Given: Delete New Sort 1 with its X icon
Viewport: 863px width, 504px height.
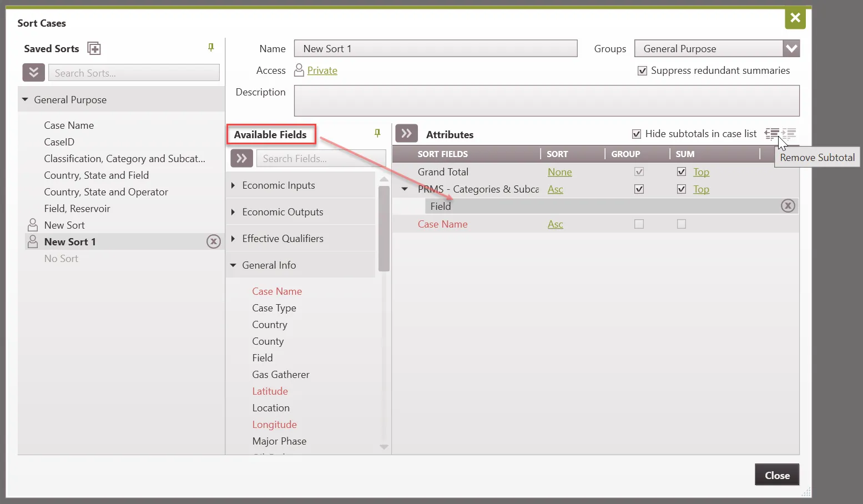Looking at the screenshot, I should (214, 241).
